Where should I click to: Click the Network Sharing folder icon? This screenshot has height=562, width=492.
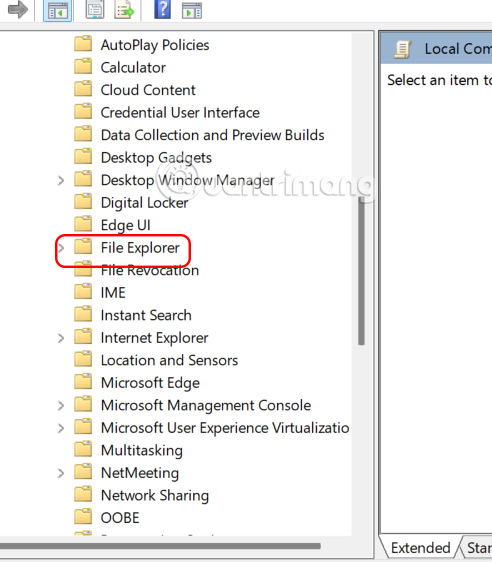pos(83,495)
